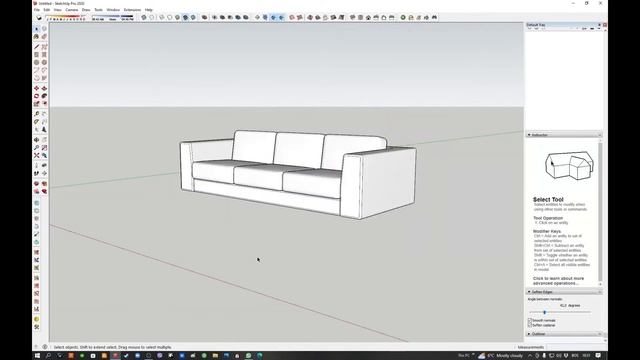The height and width of the screenshot is (360, 640).
Task: Select the Rectangle tool
Action: point(36,54)
